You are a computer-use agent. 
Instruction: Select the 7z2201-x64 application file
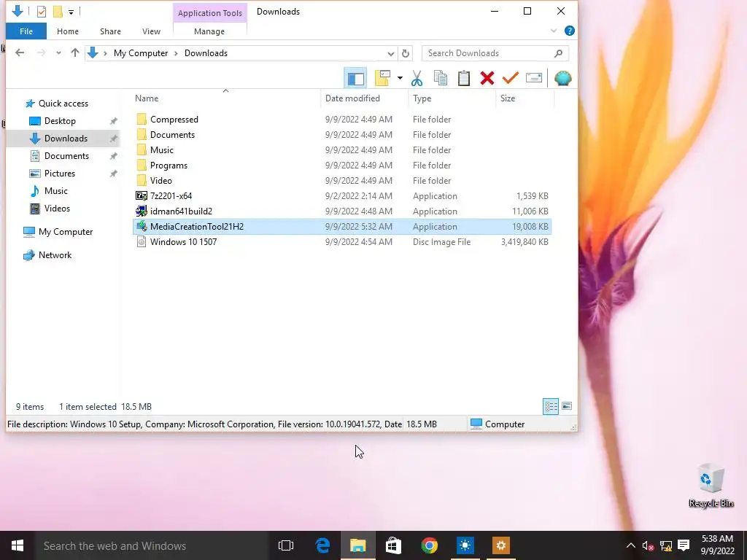(x=171, y=195)
